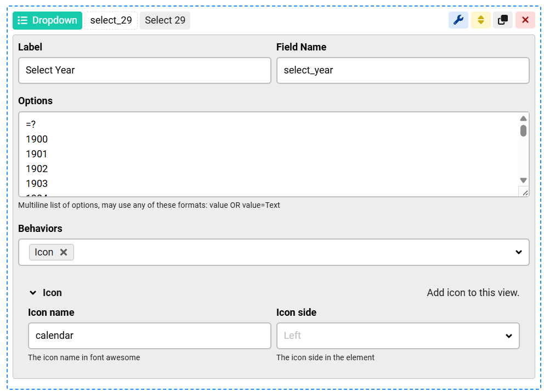Viewport: 544px width, 392px height.
Task: Click the duplicate element icon
Action: [503, 20]
